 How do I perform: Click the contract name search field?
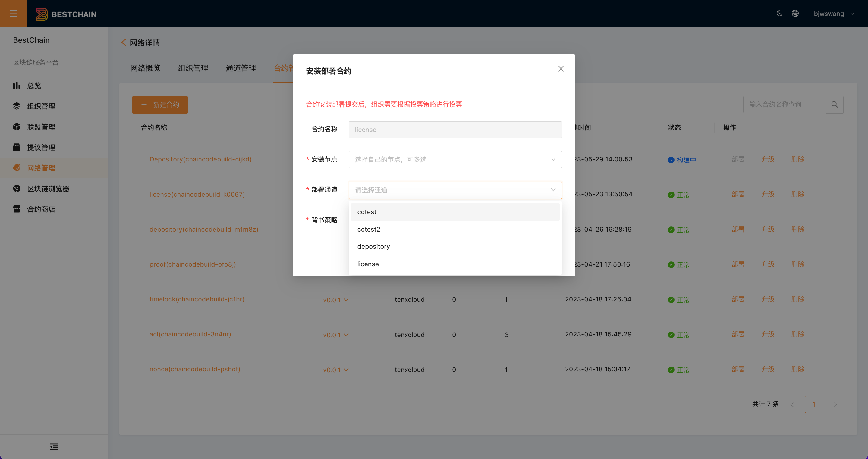pos(785,105)
